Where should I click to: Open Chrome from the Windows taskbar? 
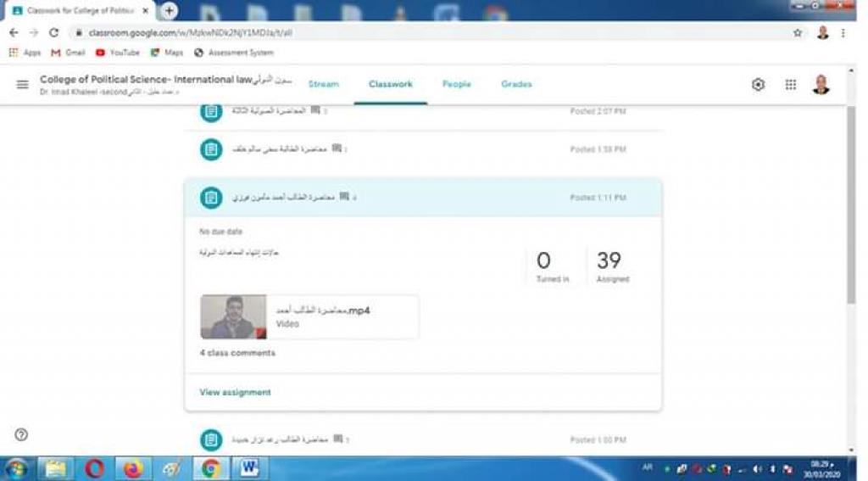[210, 468]
